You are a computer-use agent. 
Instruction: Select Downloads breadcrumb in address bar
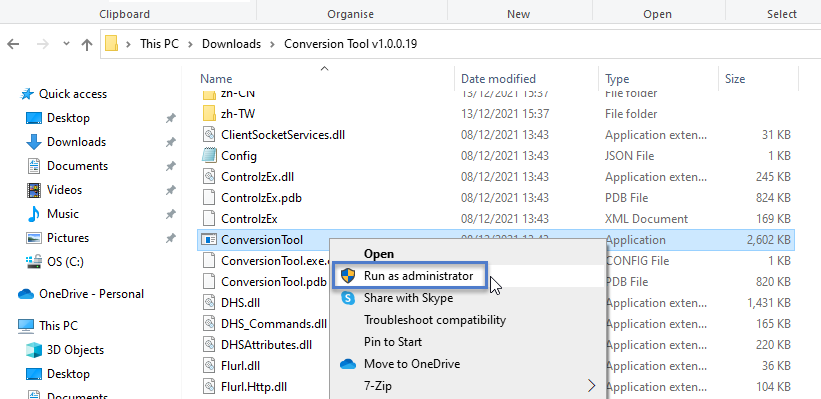pos(231,44)
